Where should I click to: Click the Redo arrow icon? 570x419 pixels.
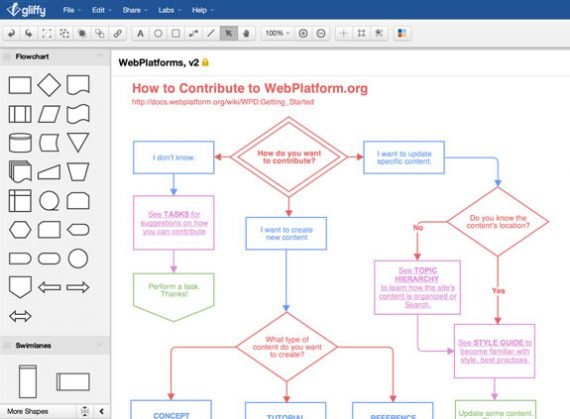point(29,33)
